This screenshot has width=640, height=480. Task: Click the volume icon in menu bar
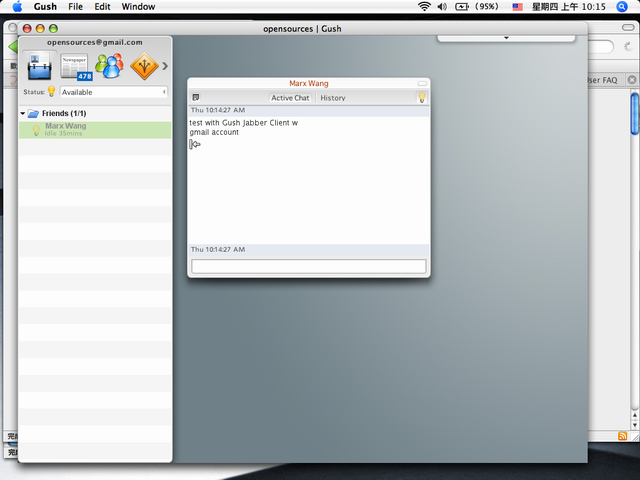442,7
